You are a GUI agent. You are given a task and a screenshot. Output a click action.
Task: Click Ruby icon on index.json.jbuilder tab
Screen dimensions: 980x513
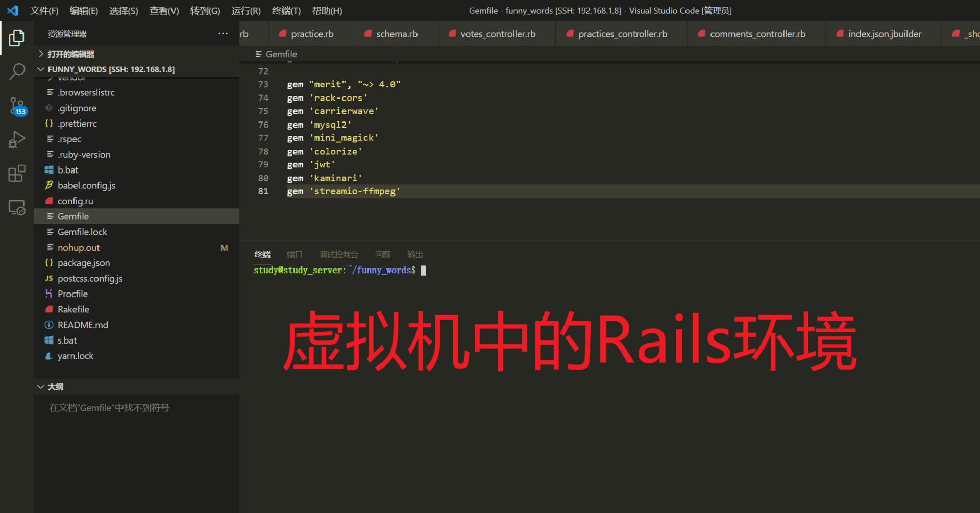pyautogui.click(x=840, y=34)
